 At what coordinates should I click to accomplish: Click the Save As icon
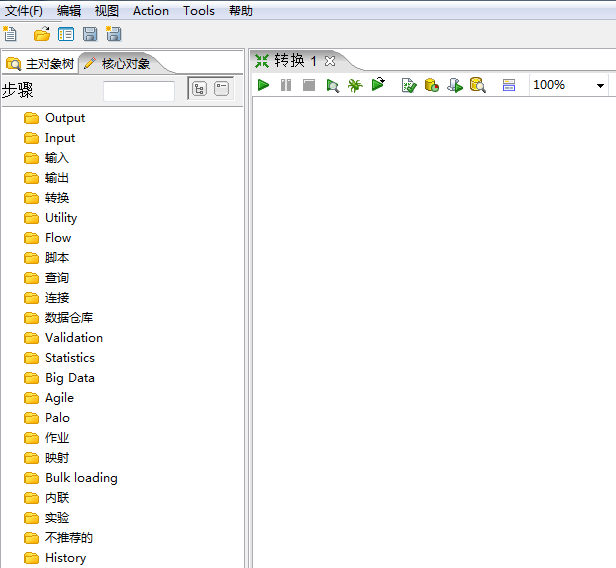114,34
